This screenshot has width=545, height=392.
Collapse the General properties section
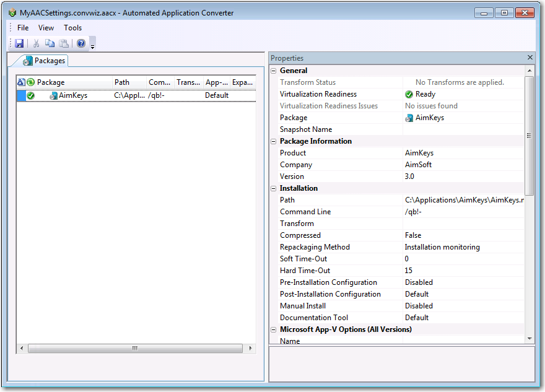[274, 71]
